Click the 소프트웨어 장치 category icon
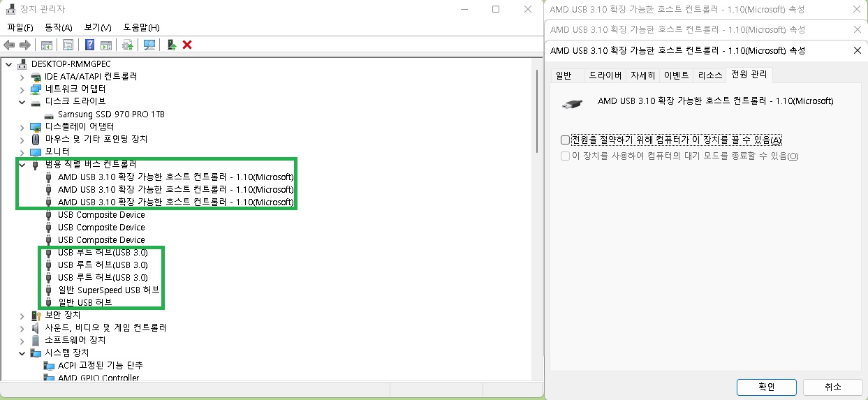This screenshot has width=868, height=400. click(36, 340)
